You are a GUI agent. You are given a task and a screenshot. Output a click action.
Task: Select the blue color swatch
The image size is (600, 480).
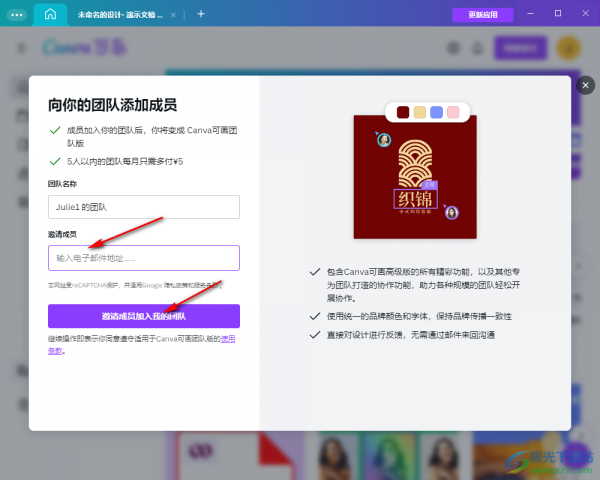[x=436, y=112]
